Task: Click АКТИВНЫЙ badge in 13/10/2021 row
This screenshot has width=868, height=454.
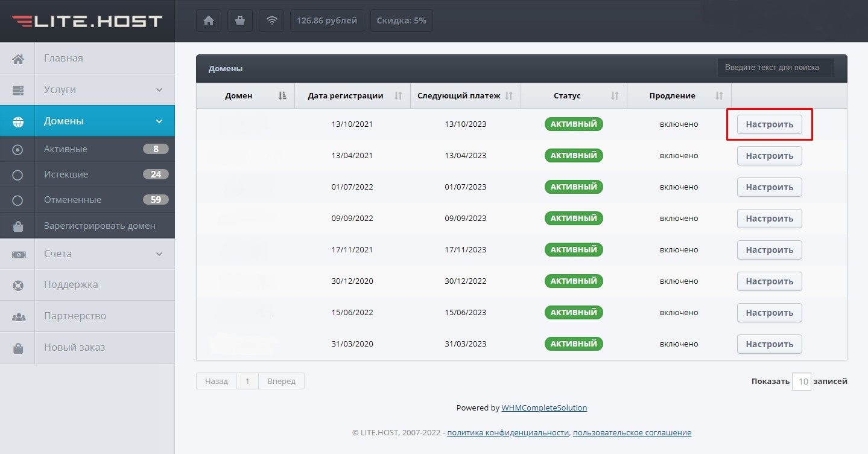Action: [574, 124]
